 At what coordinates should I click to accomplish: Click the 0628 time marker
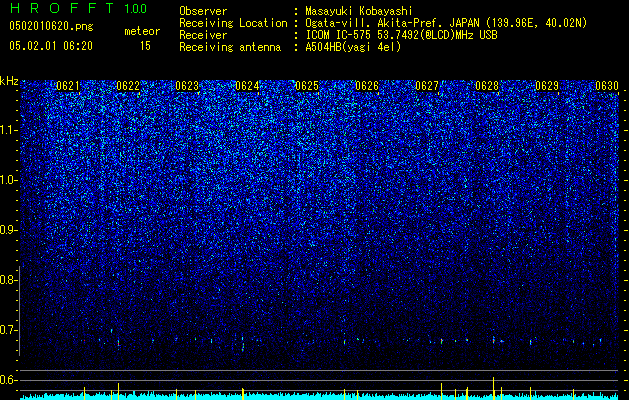(x=487, y=86)
